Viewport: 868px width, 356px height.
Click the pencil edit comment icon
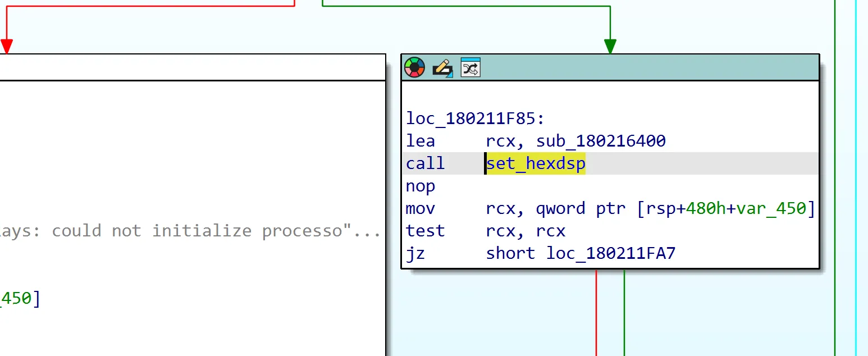pyautogui.click(x=442, y=67)
